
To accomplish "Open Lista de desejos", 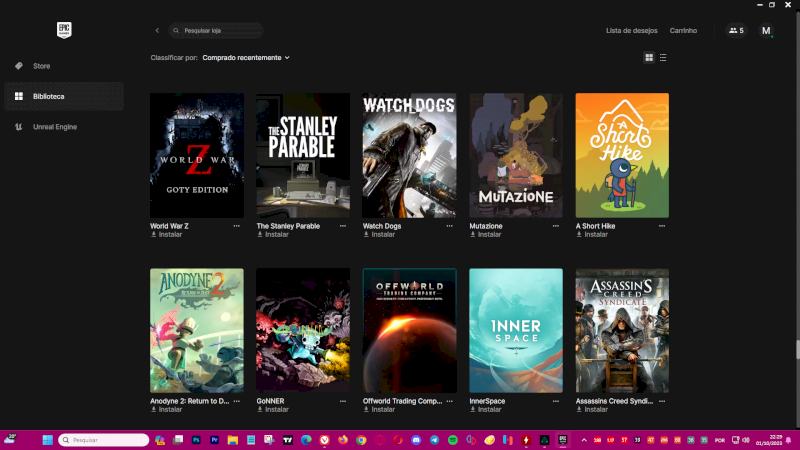I will (x=632, y=31).
